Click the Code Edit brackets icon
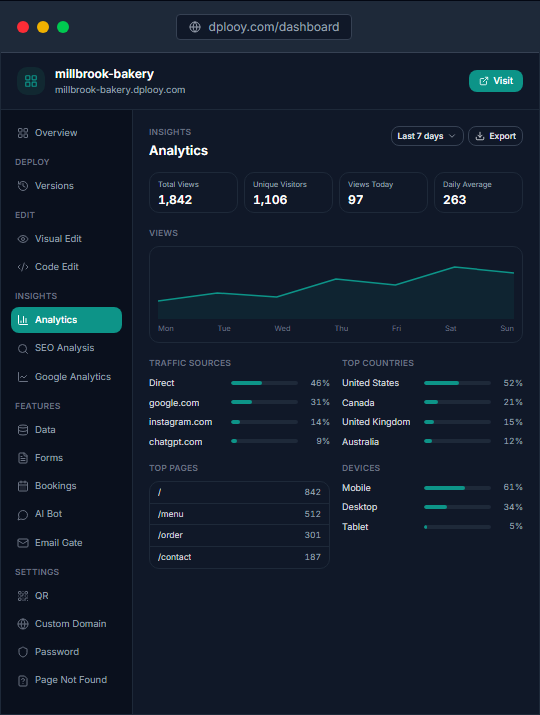Screen dimensions: 540x715 pyautogui.click(x=23, y=267)
